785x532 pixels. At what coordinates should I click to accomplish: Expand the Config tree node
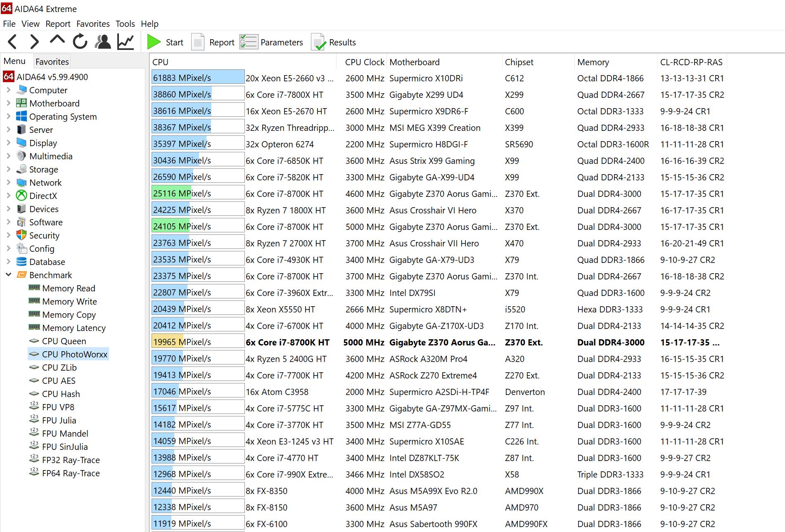point(8,248)
